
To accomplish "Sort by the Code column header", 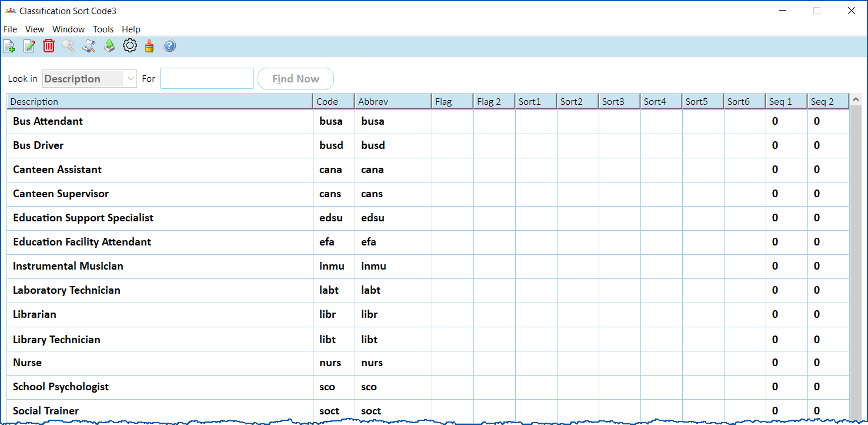I will pos(333,101).
